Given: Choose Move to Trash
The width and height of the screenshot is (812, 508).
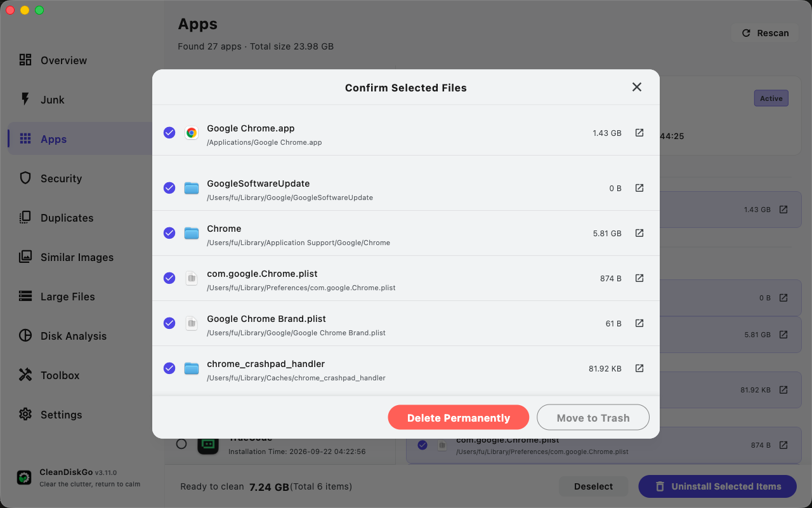Looking at the screenshot, I should tap(593, 418).
